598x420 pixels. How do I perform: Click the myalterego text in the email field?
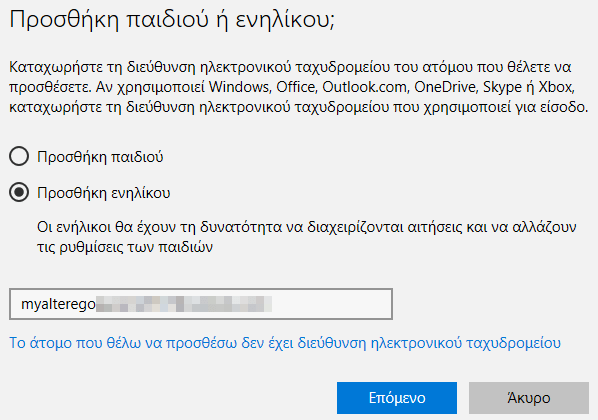click(58, 304)
